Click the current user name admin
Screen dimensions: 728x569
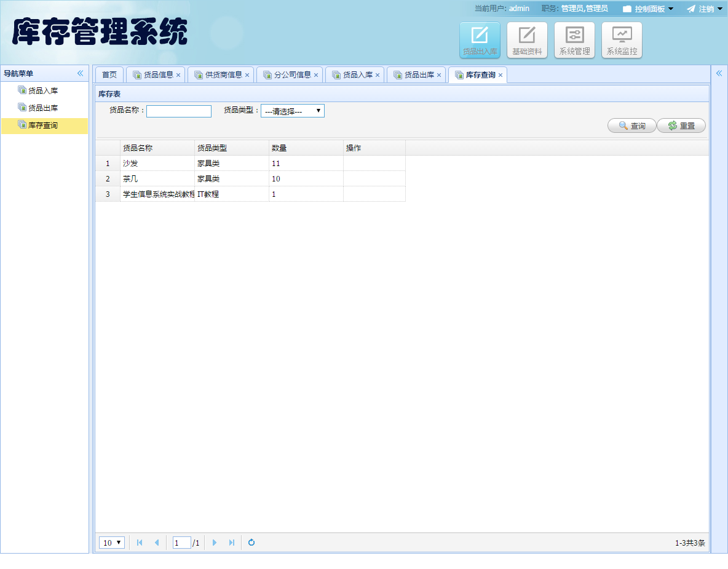519,9
